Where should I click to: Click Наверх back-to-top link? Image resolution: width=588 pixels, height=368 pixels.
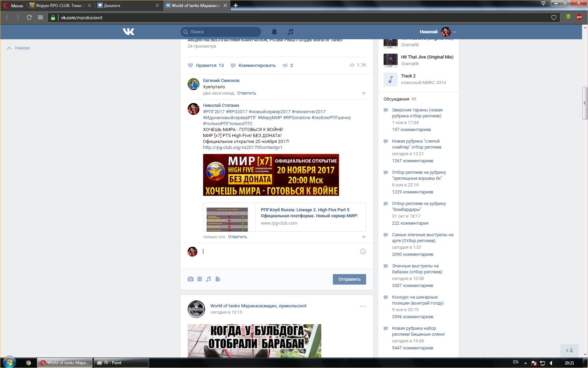pos(19,48)
